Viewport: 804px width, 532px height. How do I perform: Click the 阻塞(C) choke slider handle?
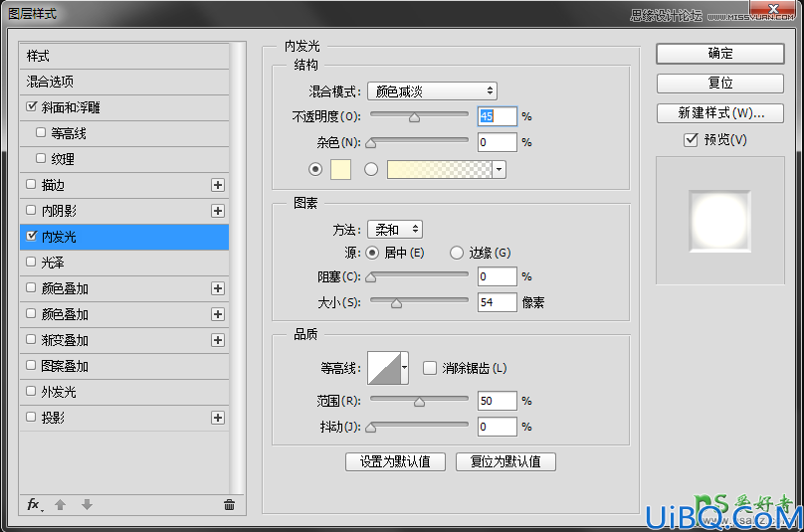pos(371,277)
